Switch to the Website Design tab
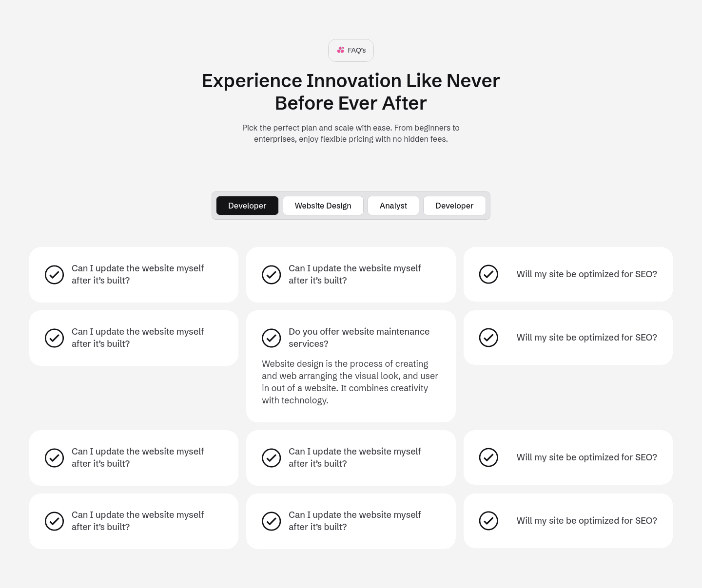Screen dimensions: 702x588 [x=323, y=206]
